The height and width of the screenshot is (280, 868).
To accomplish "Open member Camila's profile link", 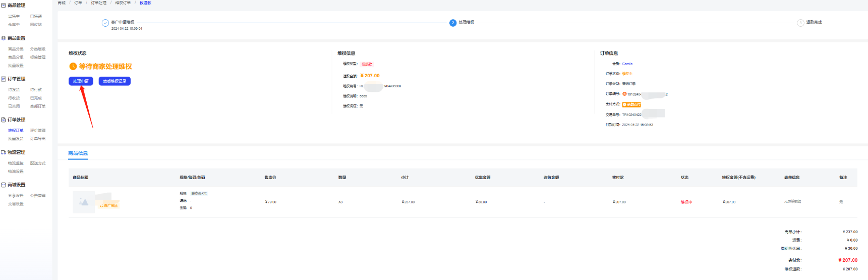I will pos(627,64).
